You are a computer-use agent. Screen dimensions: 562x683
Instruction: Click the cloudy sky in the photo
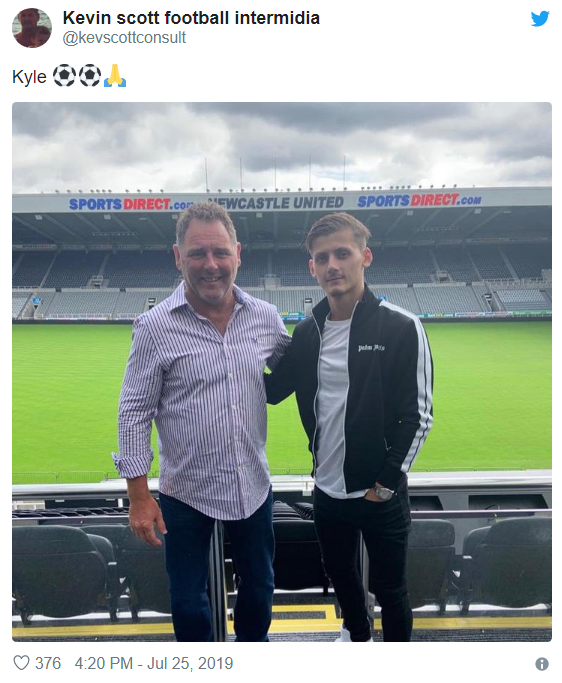point(281,144)
